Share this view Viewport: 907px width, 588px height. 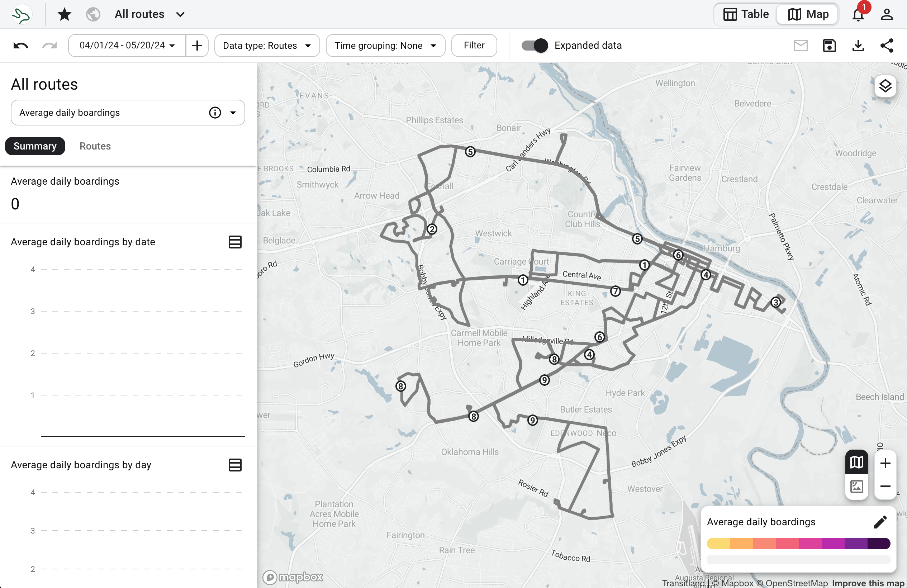[x=887, y=45]
